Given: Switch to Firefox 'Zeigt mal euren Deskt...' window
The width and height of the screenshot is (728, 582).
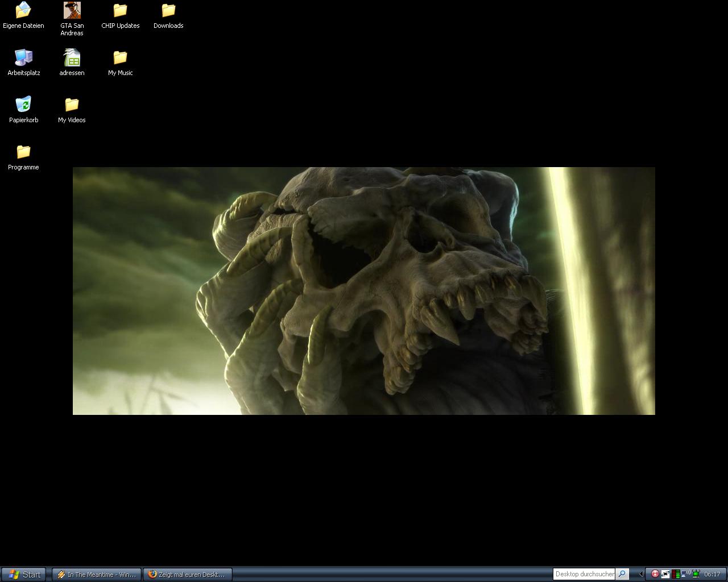Looking at the screenshot, I should click(x=188, y=575).
